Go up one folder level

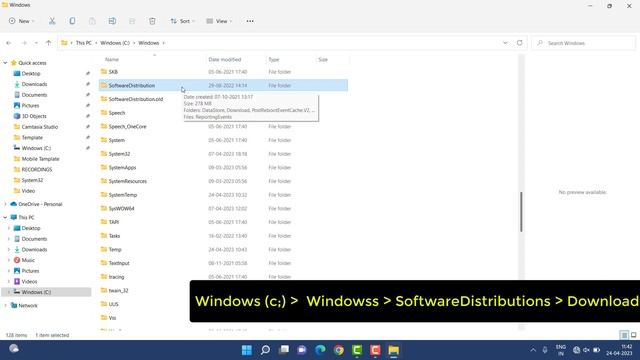tap(49, 43)
